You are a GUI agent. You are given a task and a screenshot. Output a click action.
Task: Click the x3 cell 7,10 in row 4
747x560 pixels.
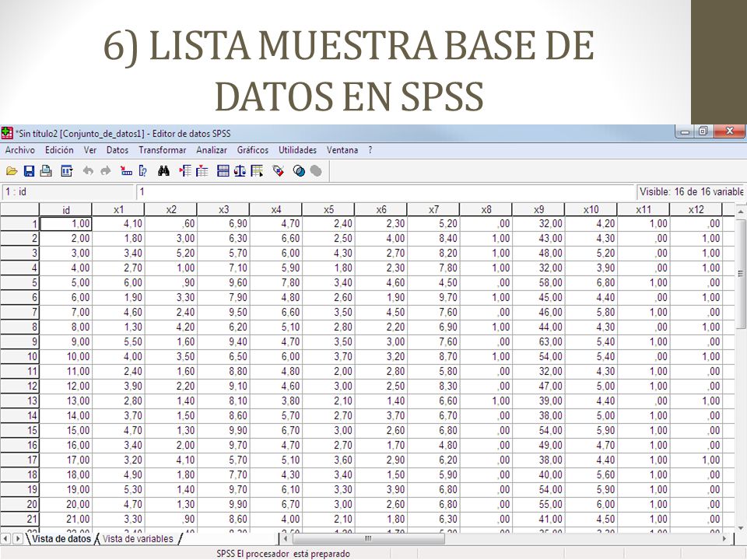coord(223,268)
